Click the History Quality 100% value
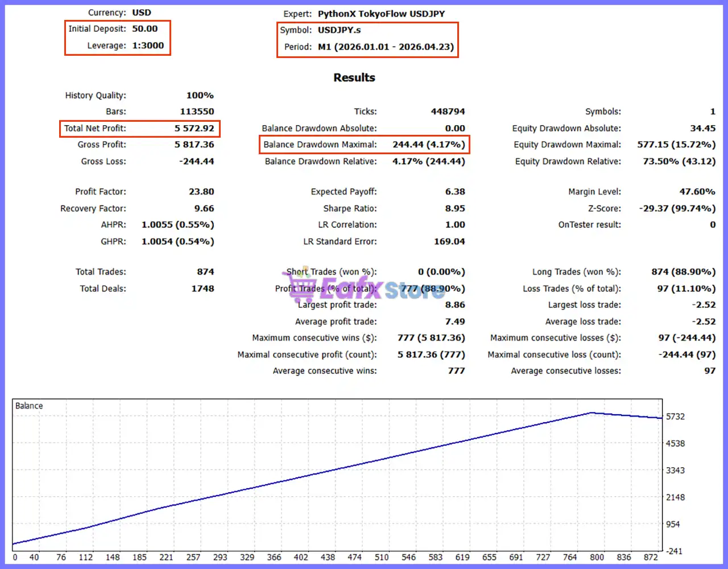 (200, 96)
